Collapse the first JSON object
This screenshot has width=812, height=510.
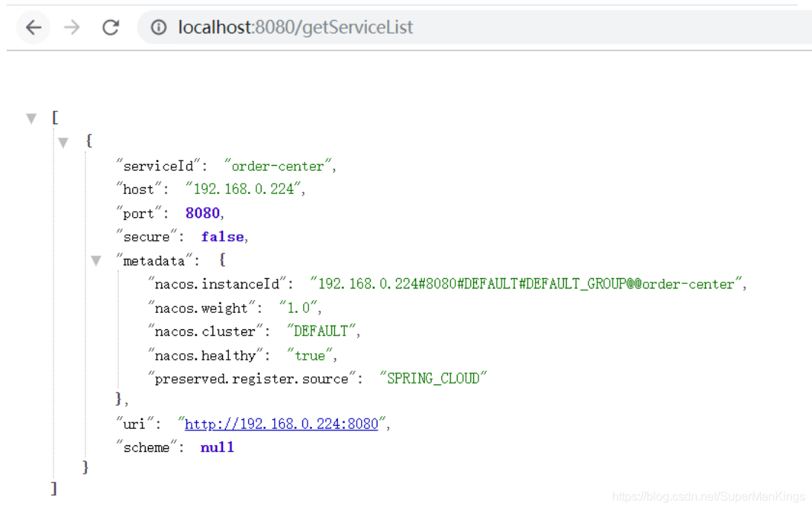(63, 142)
